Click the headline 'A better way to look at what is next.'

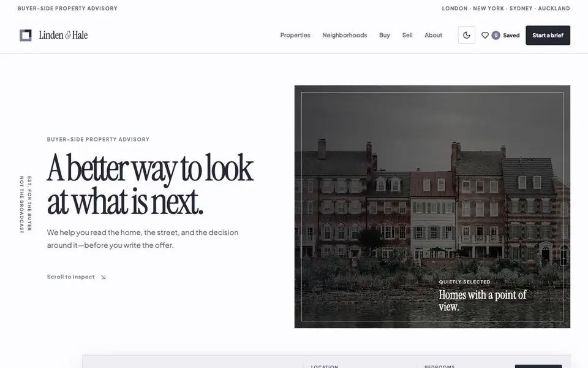pyautogui.click(x=150, y=185)
